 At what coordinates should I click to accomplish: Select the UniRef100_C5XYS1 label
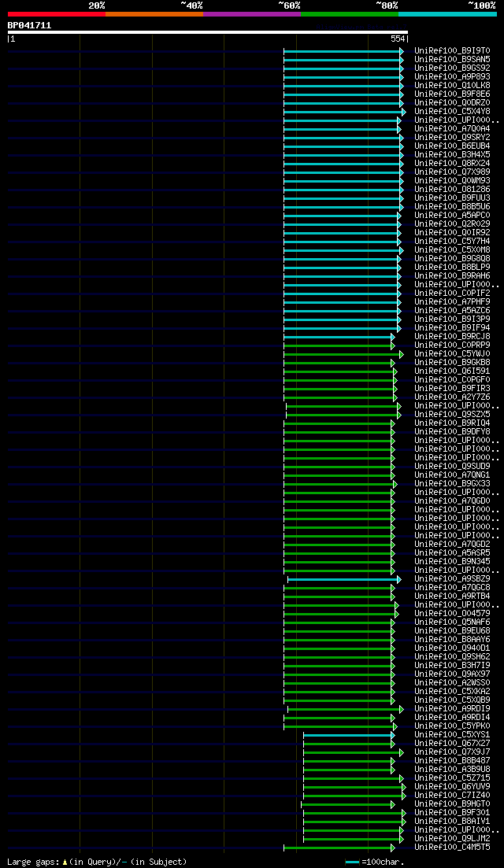452,734
